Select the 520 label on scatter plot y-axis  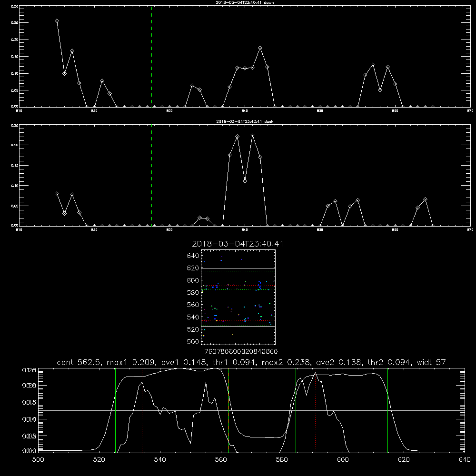[x=193, y=330]
